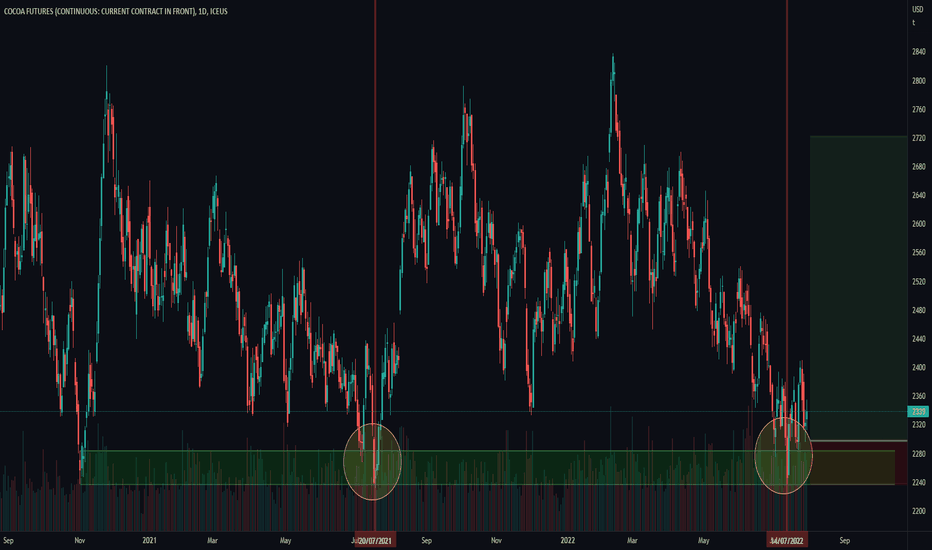Click the 2200 price axis label
The image size is (932, 550).
(x=918, y=511)
